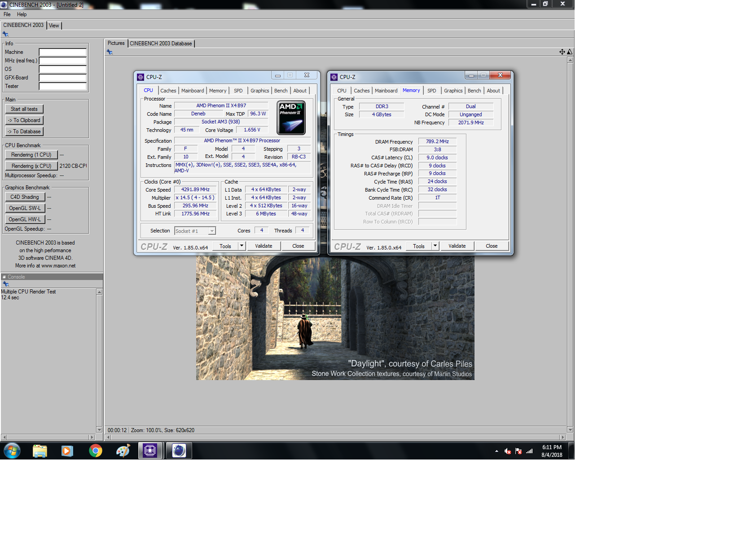Viewport: 747px width, 560px height.
Task: Open Paint from the taskbar
Action: 123,451
